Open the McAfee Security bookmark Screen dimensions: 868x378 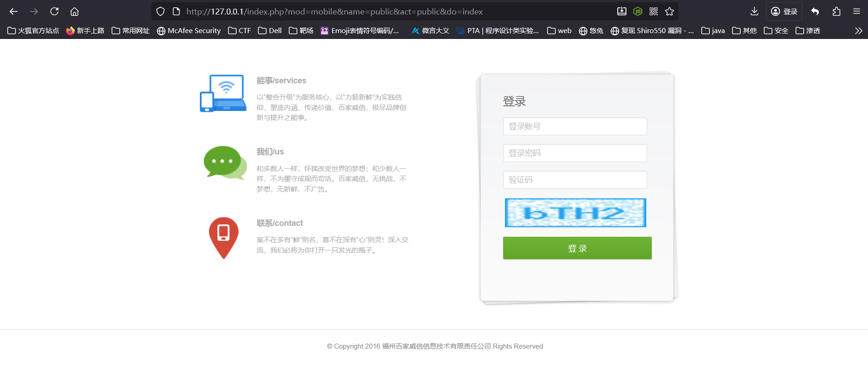pyautogui.click(x=189, y=31)
